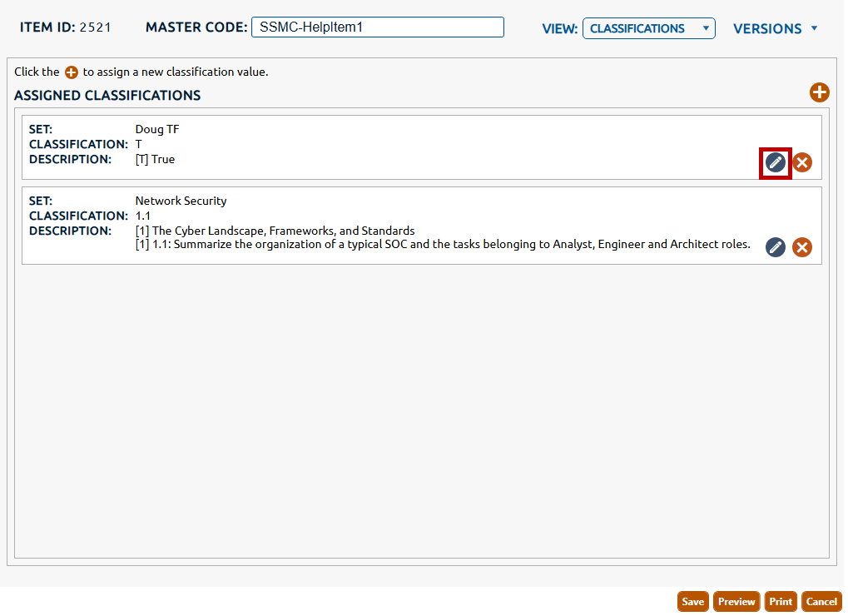This screenshot has width=848, height=616.
Task: Edit the Doug TF classification
Action: pyautogui.click(x=776, y=162)
